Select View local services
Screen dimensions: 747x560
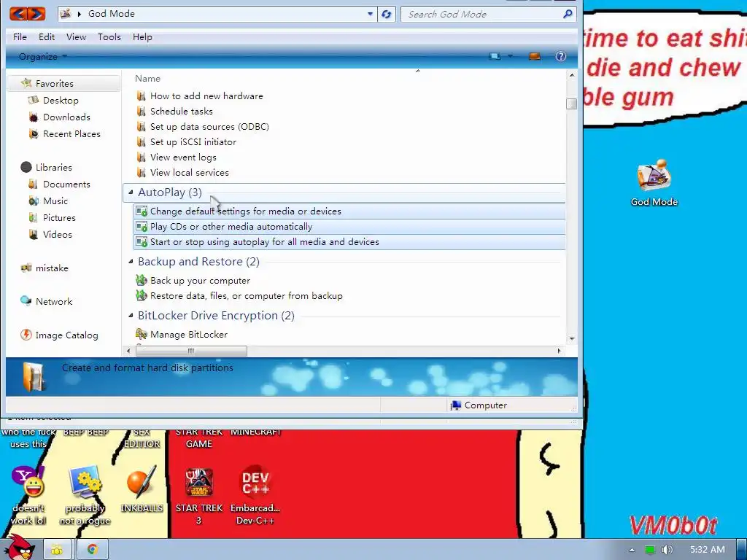[189, 172]
